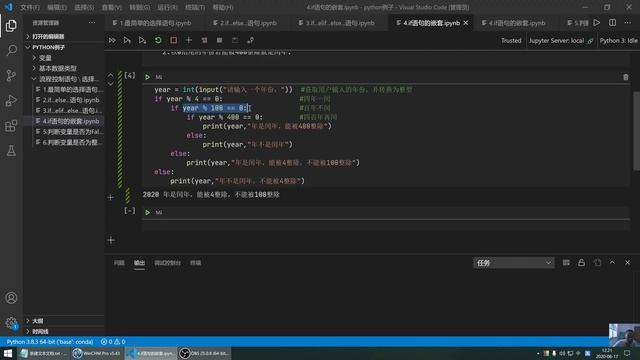This screenshot has width=640, height=360.
Task: Switch to the first notebook tab
Action: (155, 23)
